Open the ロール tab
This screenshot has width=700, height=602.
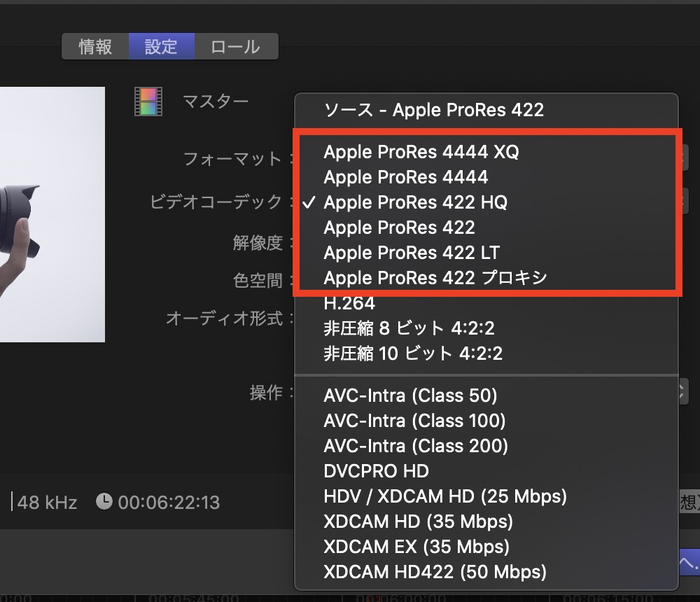tap(236, 46)
